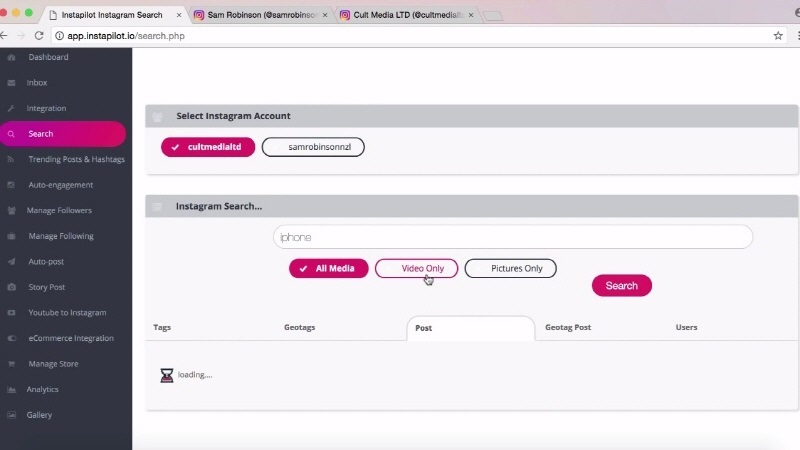Switch to Sam Robinson Instagram browser tab

[260, 15]
